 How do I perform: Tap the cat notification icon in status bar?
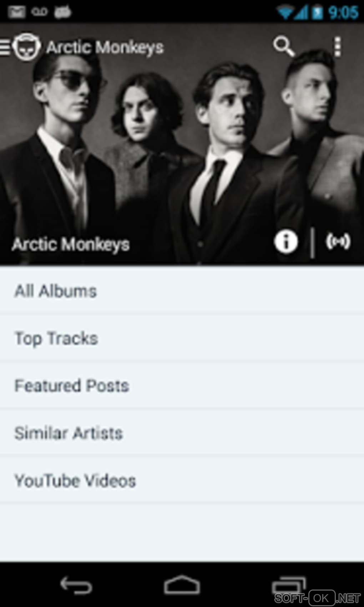point(62,12)
